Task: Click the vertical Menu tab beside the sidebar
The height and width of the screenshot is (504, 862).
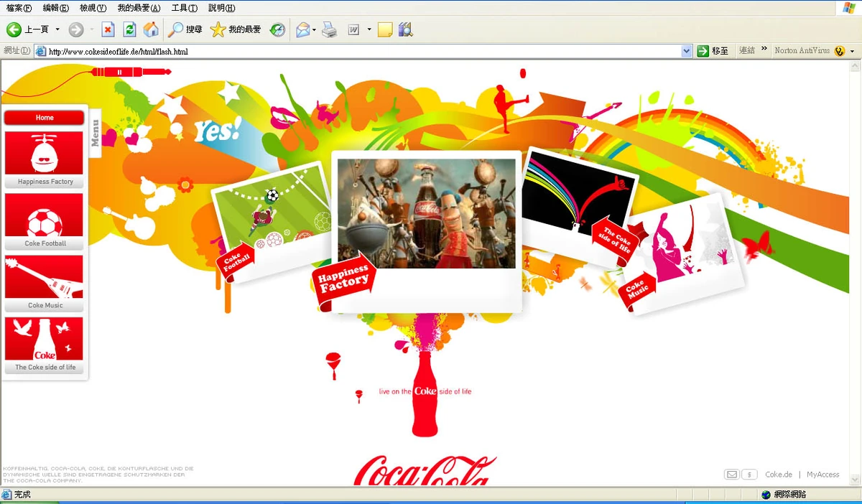Action: point(94,133)
